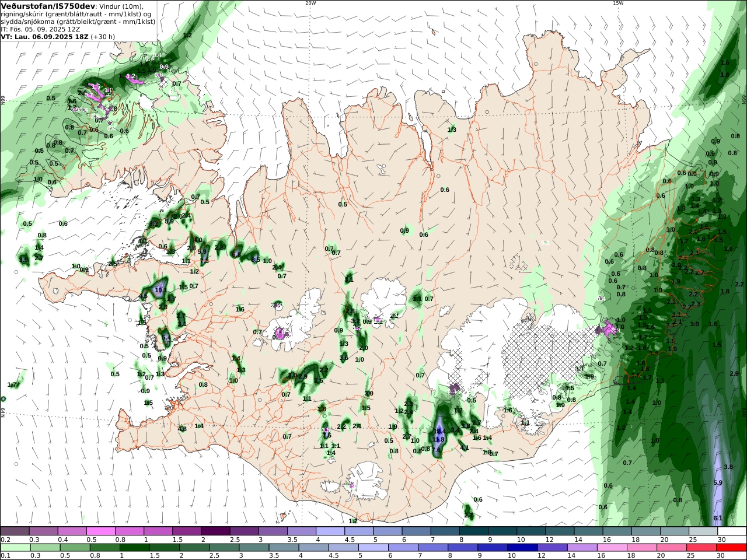This screenshot has width=747, height=560.
Task: Pick the bright red 30 swatch in the lower legend row
Action: (x=732, y=548)
